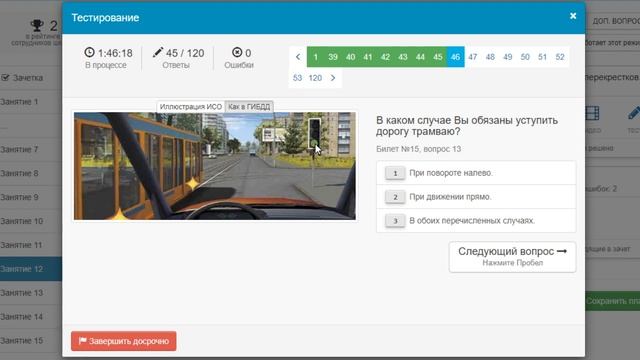Click Билет №15, вопрос 13 label
Image resolution: width=640 pixels, height=360 pixels.
(x=418, y=149)
